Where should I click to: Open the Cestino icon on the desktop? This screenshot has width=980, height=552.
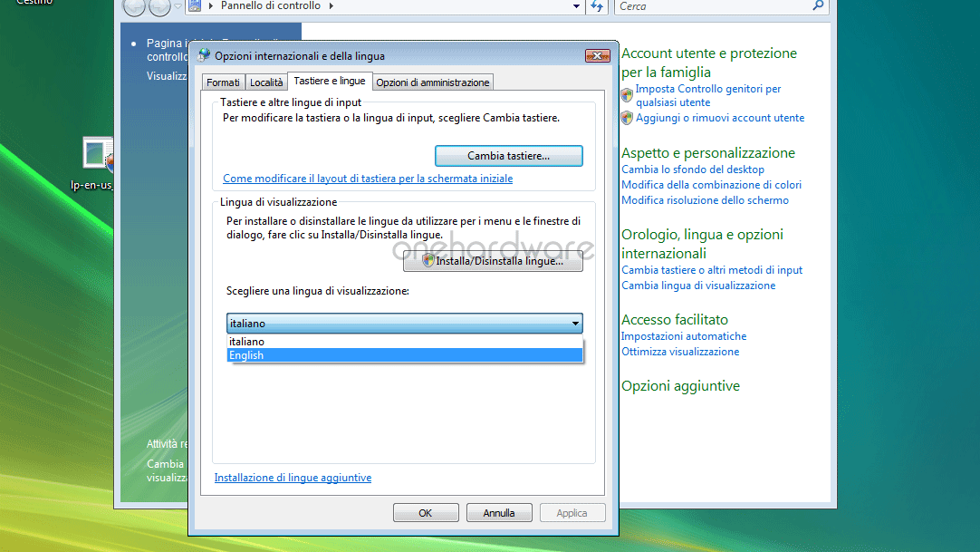34,3
